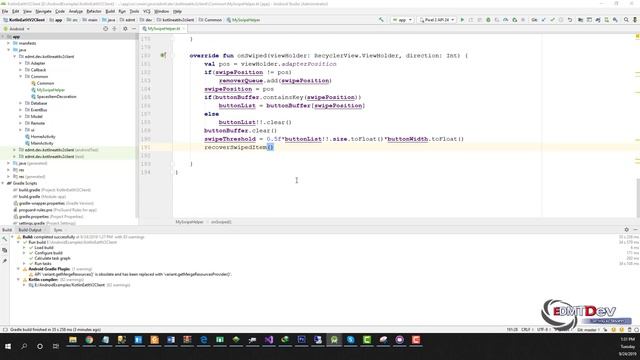Click the yellow warning marker in editor stripe
This screenshot has height=360, width=640.
(637, 36)
